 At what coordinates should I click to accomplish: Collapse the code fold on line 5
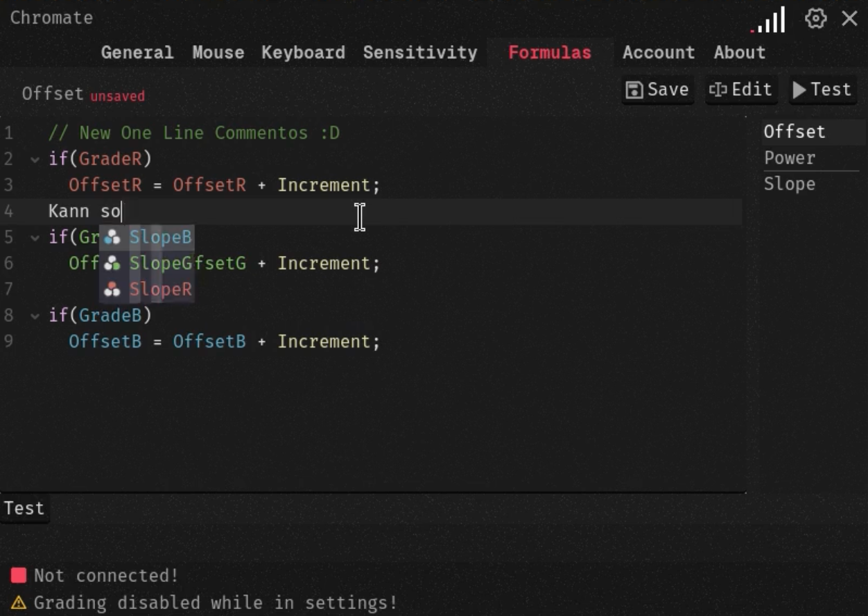point(35,238)
